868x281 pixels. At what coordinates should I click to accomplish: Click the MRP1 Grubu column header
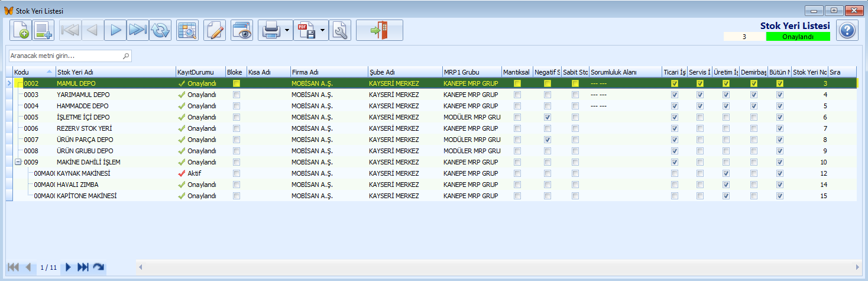472,72
